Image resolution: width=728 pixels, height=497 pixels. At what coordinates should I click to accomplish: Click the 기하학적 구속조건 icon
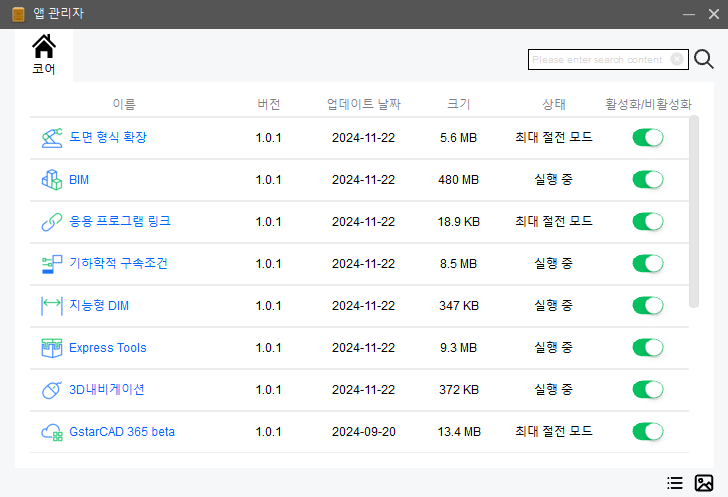(52, 264)
